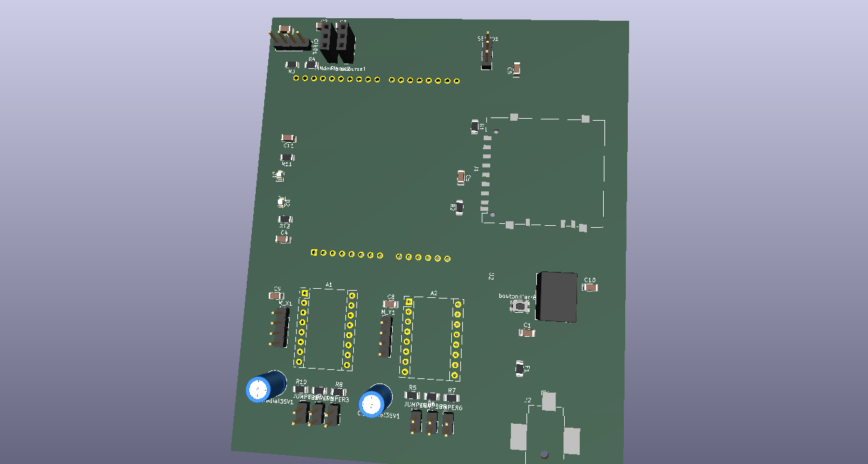Select capacitor C9 above M_X1

(277, 296)
